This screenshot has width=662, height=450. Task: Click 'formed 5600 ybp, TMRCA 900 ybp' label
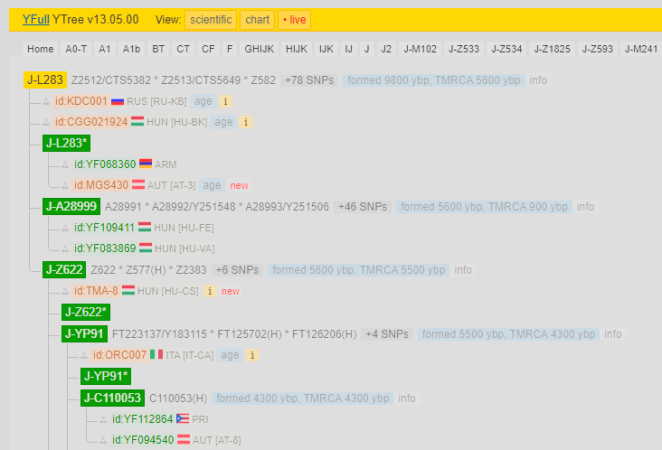tap(484, 207)
